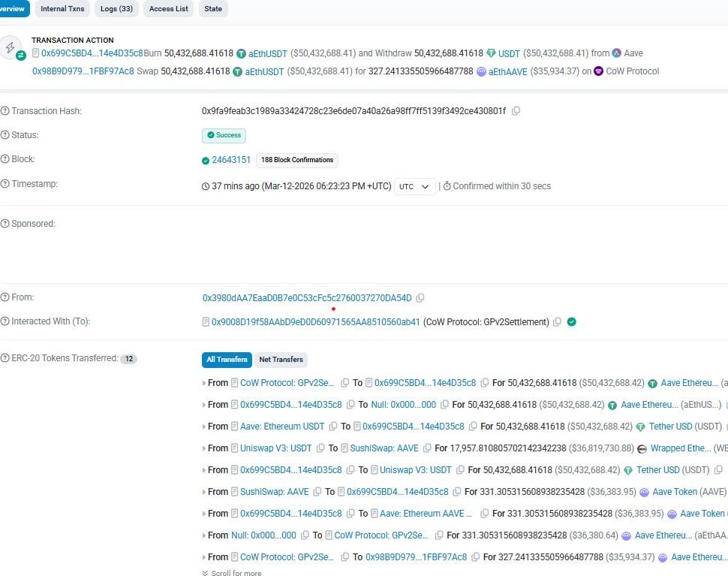The height and width of the screenshot is (576, 728).
Task: Copy the Uniswap V3: USDT sender address
Action: click(x=320, y=448)
